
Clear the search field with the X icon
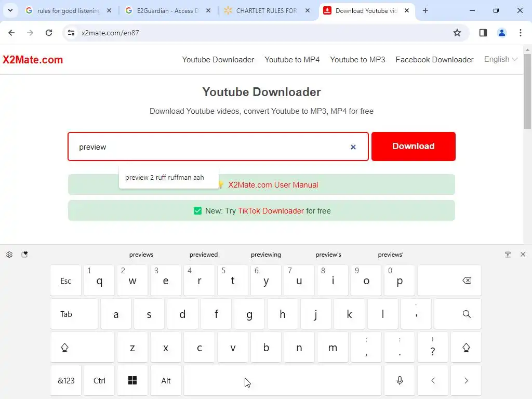tap(353, 147)
